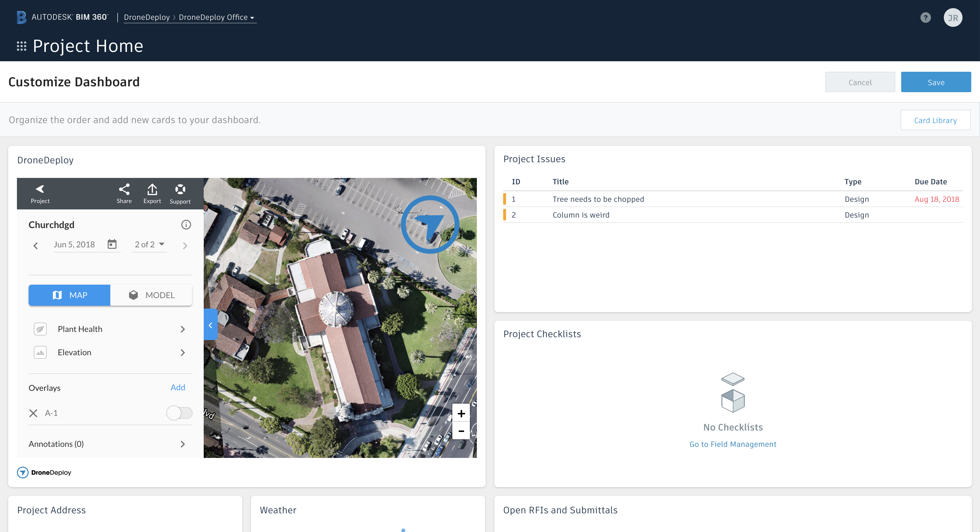Remove the A-1 overlay with X
The image size is (980, 532).
(x=33, y=413)
